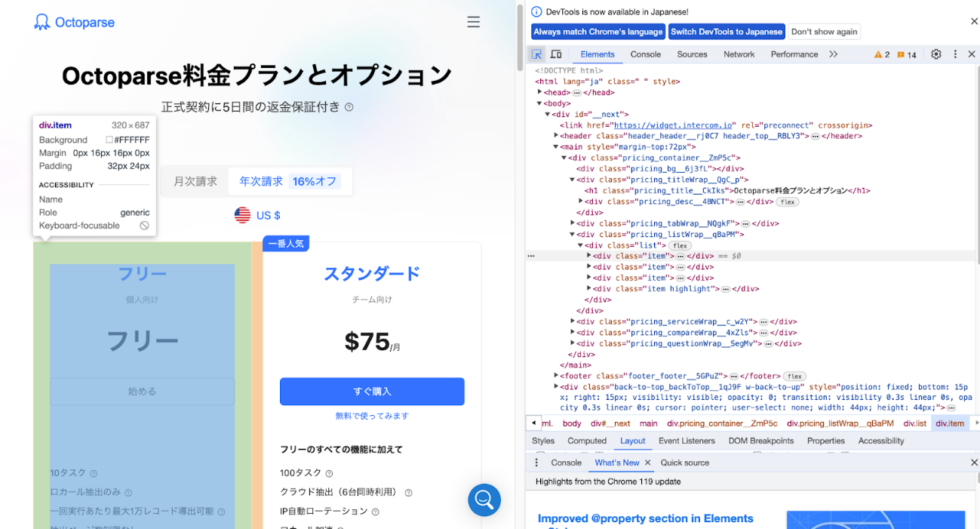Click the warnings count indicator showing 2
Image resolution: width=980 pixels, height=529 pixels.
882,54
